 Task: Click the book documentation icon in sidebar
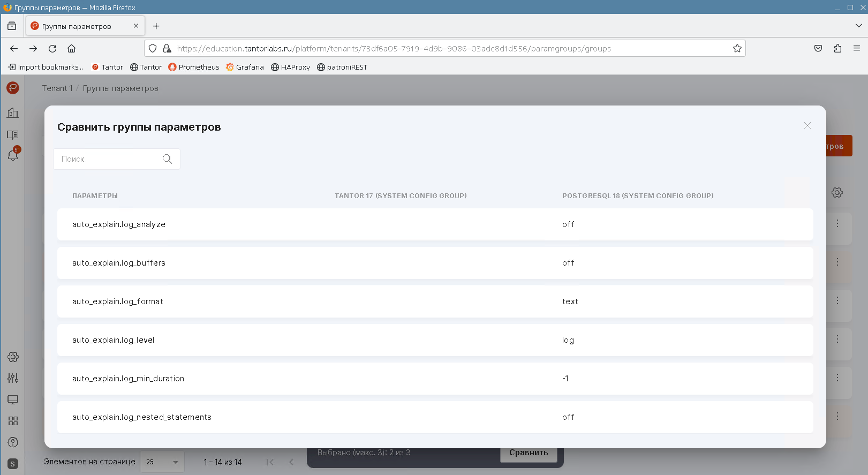[13, 134]
